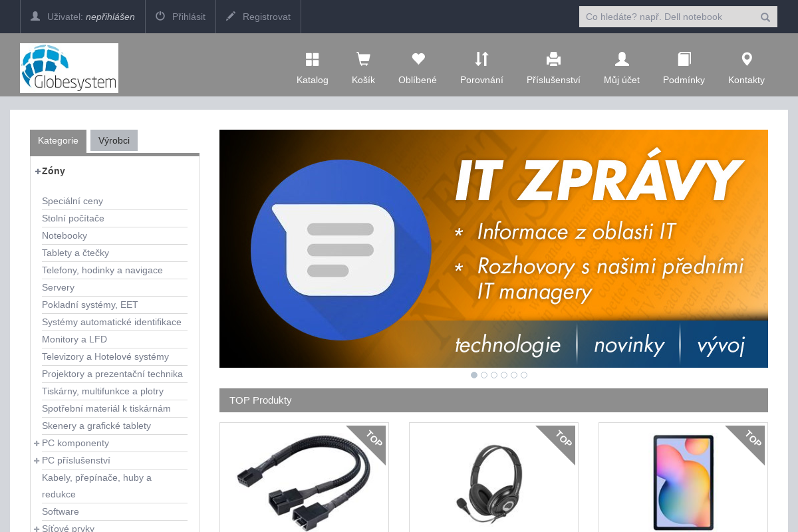Click the Přihlásit login link
This screenshot has width=798, height=532.
click(x=181, y=17)
